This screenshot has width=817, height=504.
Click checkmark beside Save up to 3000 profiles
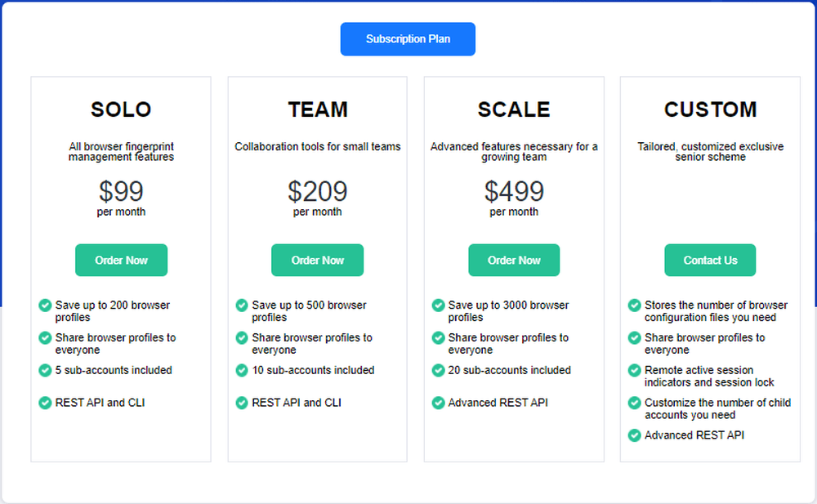[x=438, y=305]
